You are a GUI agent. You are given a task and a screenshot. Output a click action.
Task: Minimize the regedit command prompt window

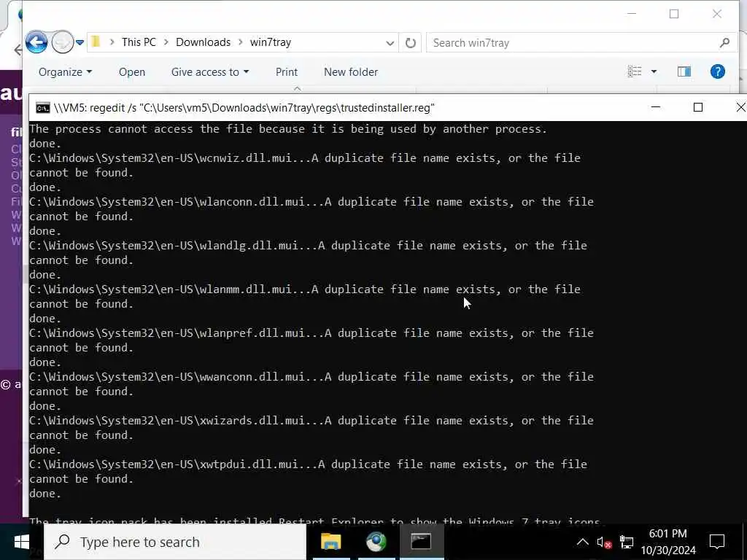[x=656, y=107]
